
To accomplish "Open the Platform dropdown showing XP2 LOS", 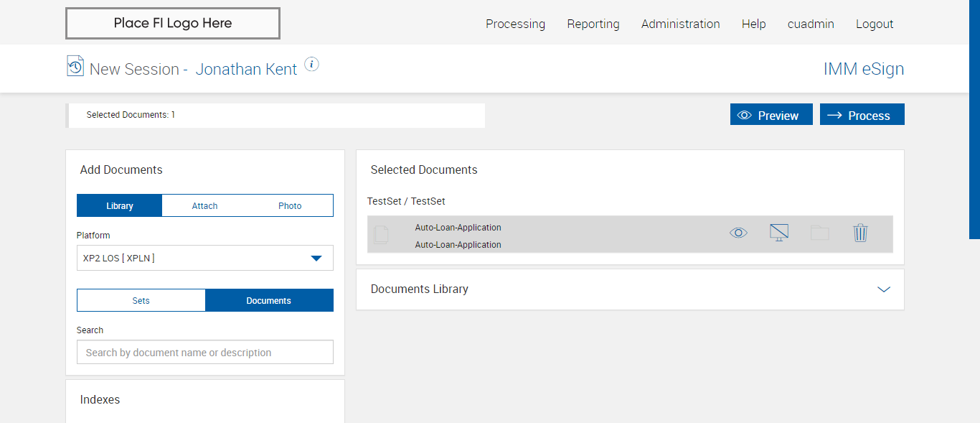I will 205,259.
